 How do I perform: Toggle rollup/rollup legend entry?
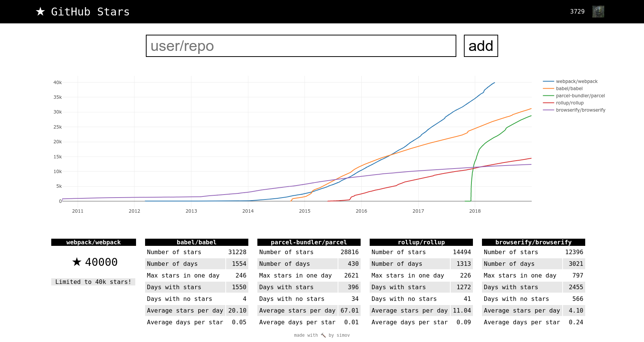tap(563, 103)
